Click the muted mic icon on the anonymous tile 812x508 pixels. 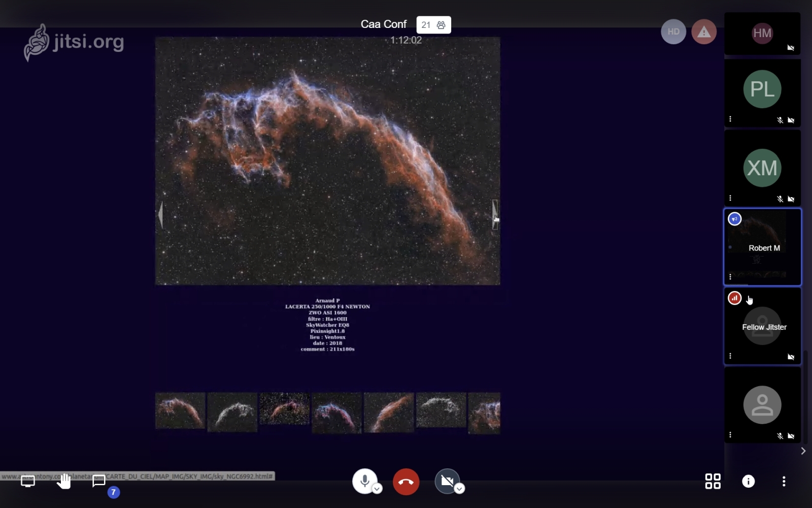[780, 436]
